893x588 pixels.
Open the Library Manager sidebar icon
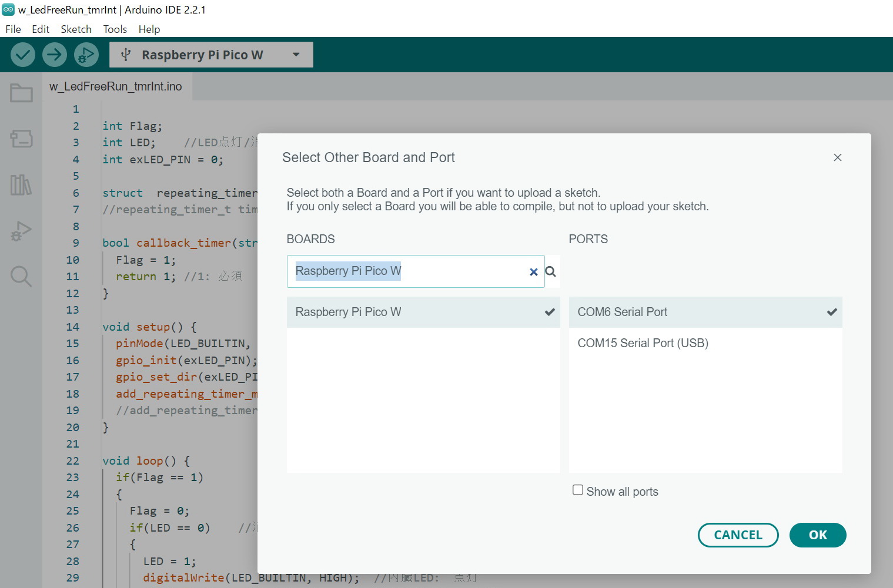(21, 184)
